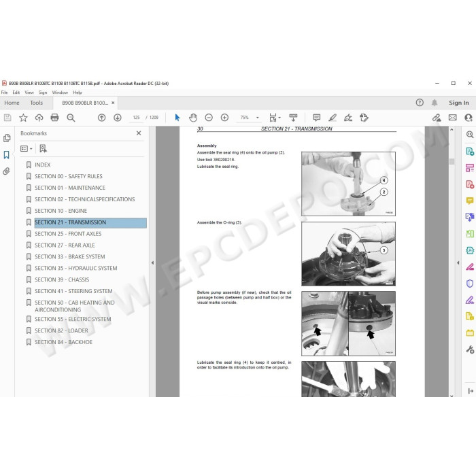This screenshot has height=476, width=476.
Task: Collapse the left navigation pane arrow
Action: (152, 262)
